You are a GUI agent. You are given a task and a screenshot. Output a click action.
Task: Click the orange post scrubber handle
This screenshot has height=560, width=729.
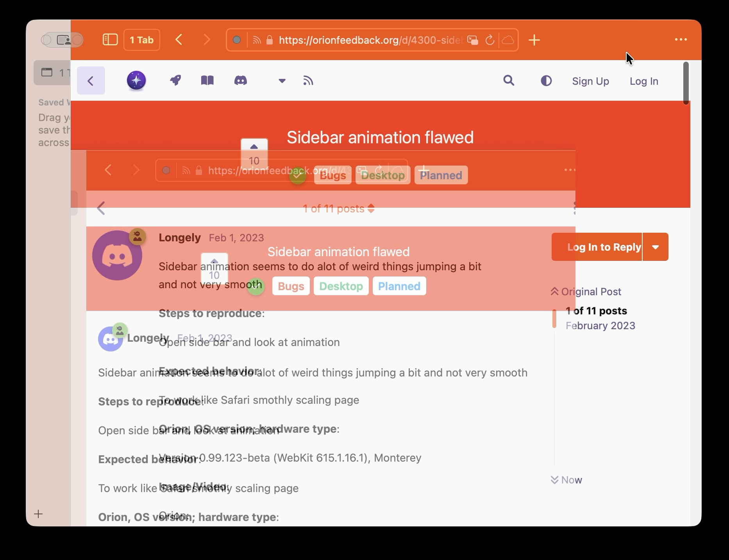tap(554, 318)
